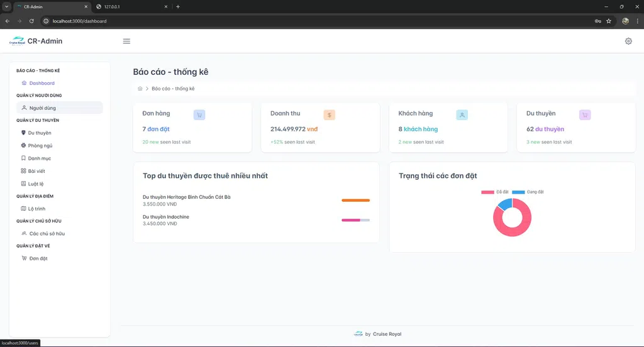Click the Cruise Royal footer link
Image resolution: width=644 pixels, height=347 pixels.
pyautogui.click(x=387, y=334)
